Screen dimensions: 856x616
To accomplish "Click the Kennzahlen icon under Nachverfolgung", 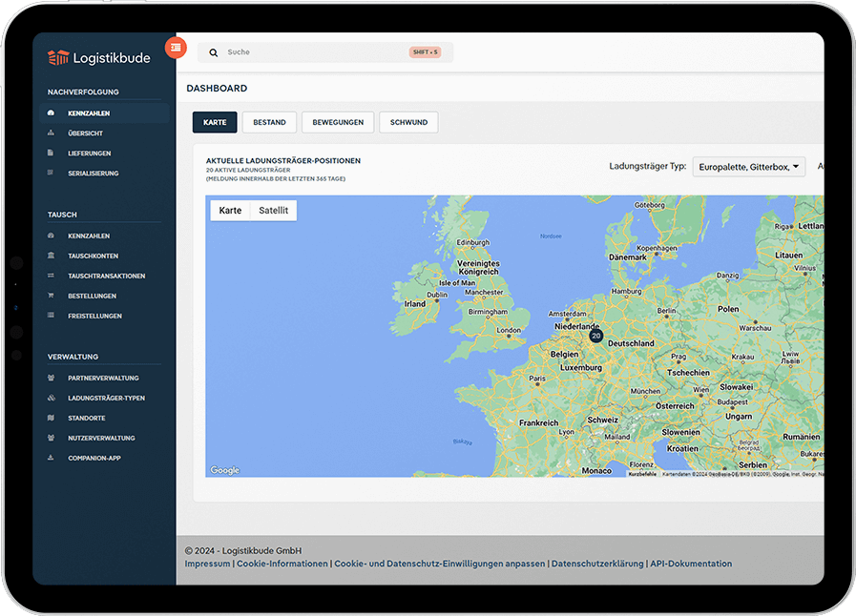I will [x=51, y=113].
